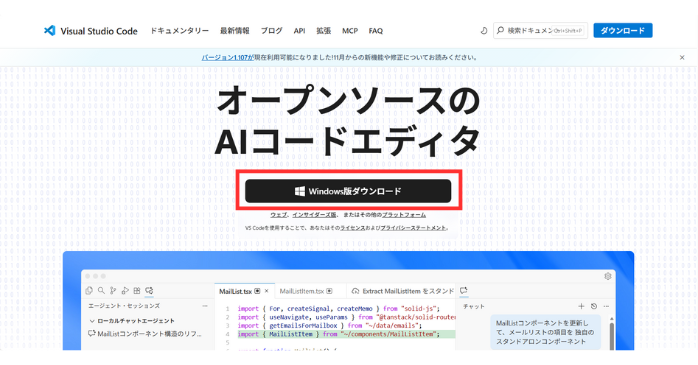The height and width of the screenshot is (365, 698).
Task: Open Source Control icon in editor preview
Action: 113,291
